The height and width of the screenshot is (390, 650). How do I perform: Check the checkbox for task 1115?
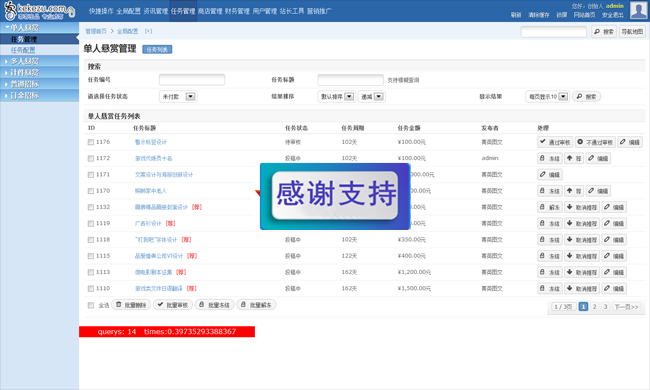pyautogui.click(x=91, y=256)
